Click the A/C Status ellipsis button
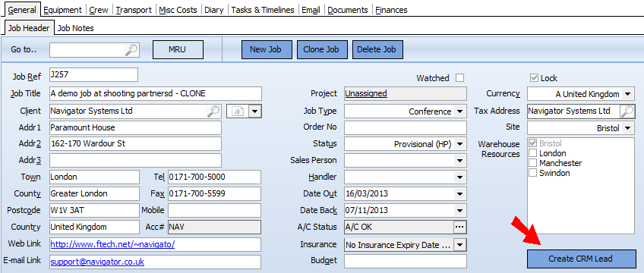This screenshot has height=273, width=644. coord(459,227)
